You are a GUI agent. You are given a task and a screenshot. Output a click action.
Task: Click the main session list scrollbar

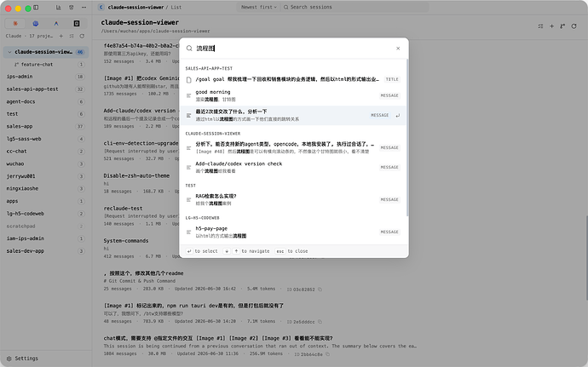coord(586,258)
